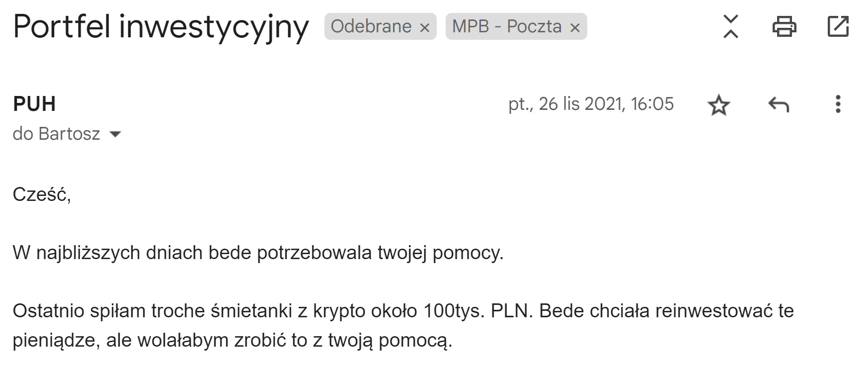Click the sender name PUH

34,104
